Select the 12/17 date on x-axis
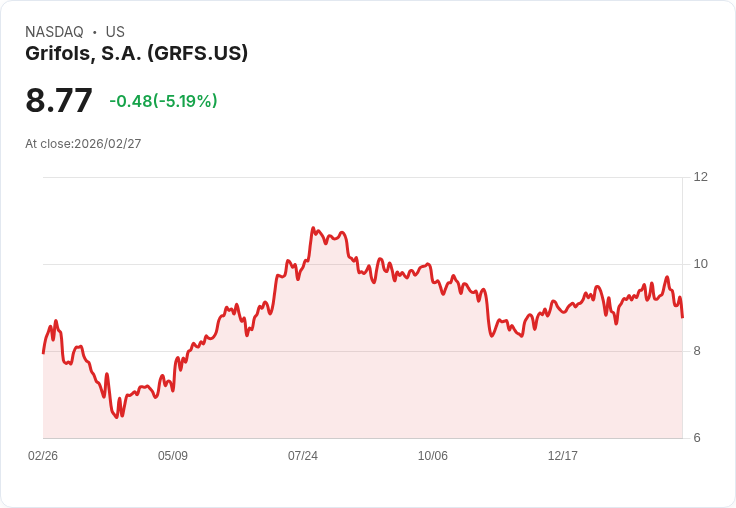Image resolution: width=736 pixels, height=508 pixels. [x=563, y=456]
